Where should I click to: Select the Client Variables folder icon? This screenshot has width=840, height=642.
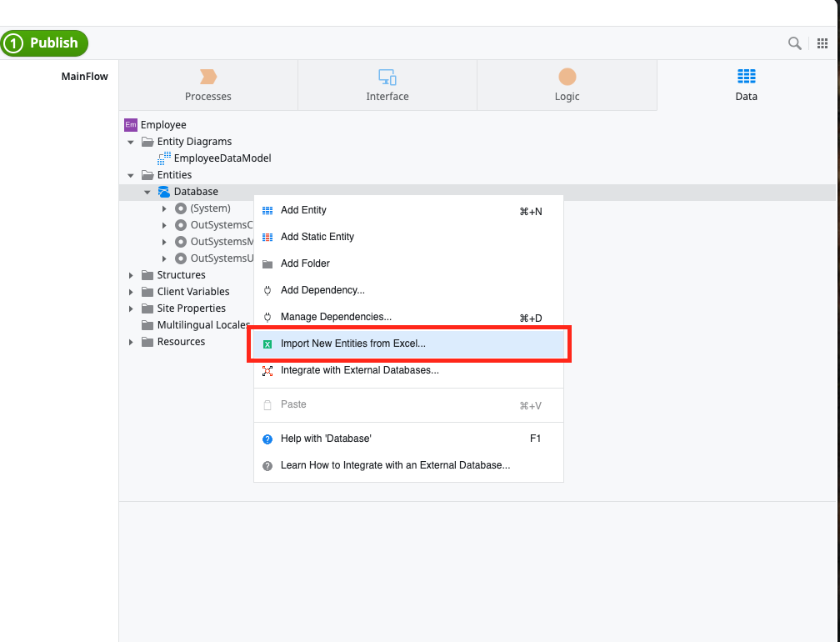click(x=147, y=292)
